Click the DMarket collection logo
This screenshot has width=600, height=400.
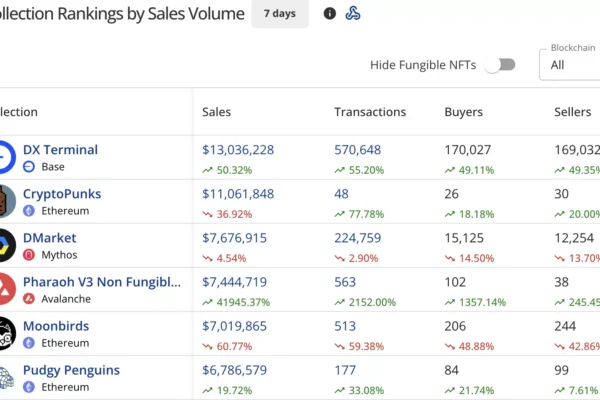click(x=5, y=245)
